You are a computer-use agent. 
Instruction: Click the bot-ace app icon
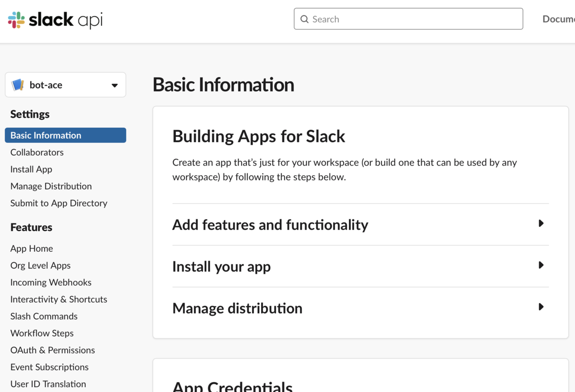[x=18, y=85]
